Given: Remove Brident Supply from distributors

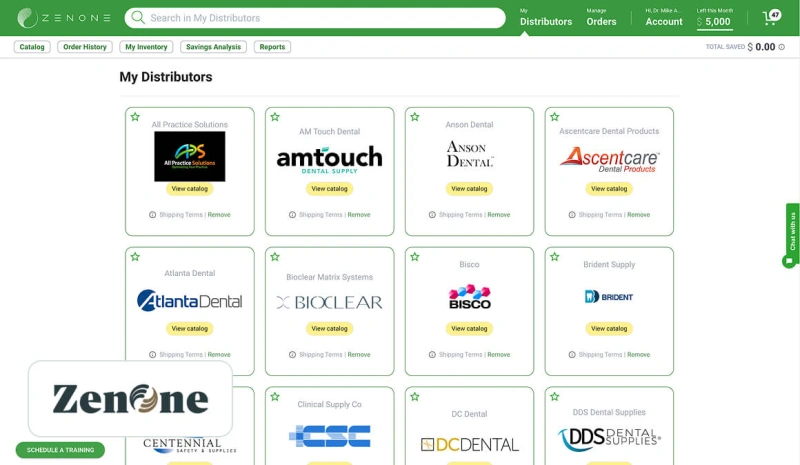Looking at the screenshot, I should pyautogui.click(x=638, y=354).
